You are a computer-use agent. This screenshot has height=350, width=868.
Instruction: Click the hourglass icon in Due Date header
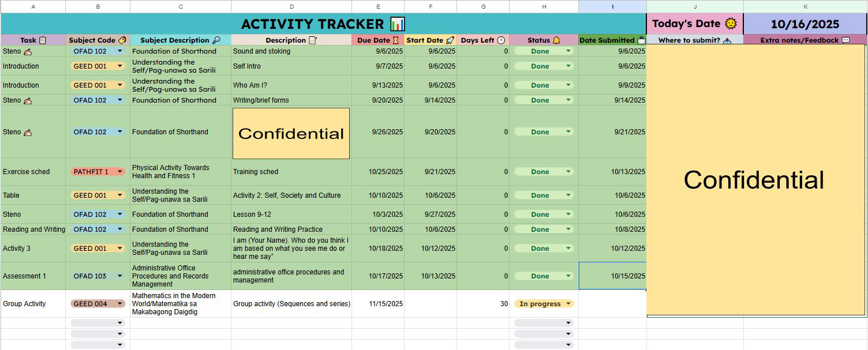click(395, 40)
